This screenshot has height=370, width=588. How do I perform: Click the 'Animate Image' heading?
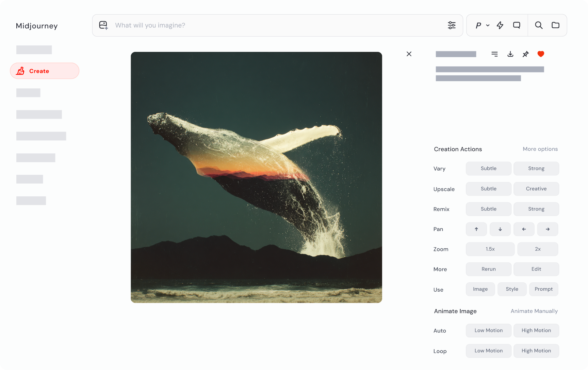pyautogui.click(x=455, y=311)
